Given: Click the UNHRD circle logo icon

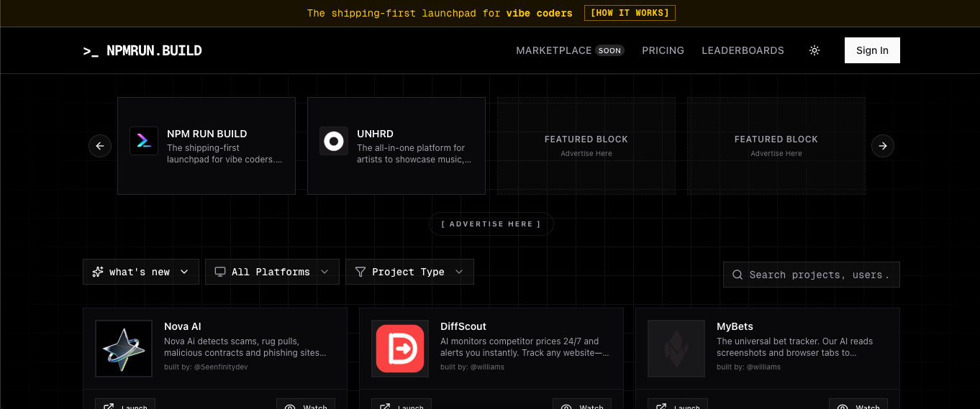Looking at the screenshot, I should tap(334, 141).
